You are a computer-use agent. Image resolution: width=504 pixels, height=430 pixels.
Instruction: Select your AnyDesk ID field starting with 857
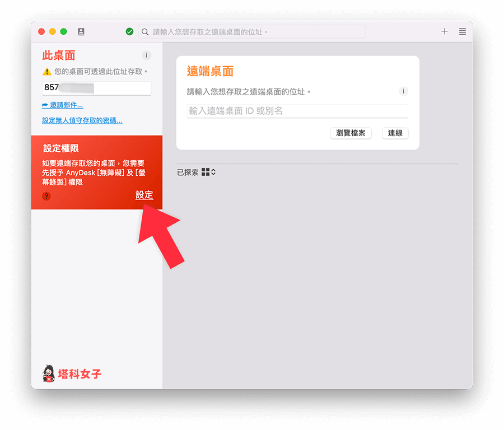pos(96,88)
